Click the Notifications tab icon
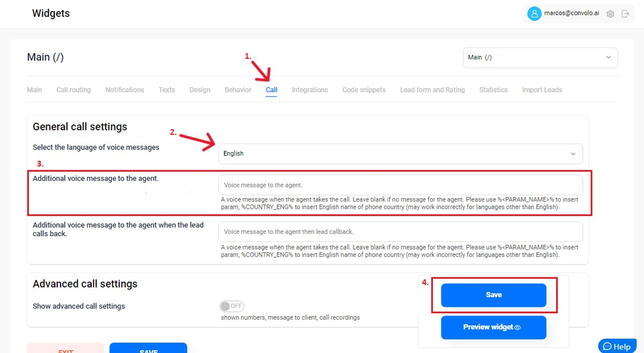The height and width of the screenshot is (353, 644). point(125,90)
